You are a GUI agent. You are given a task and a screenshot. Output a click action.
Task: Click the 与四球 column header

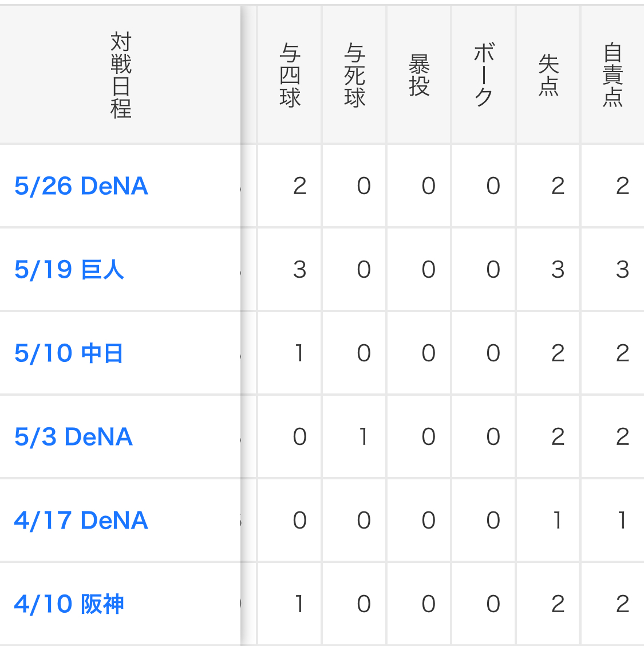tap(290, 75)
